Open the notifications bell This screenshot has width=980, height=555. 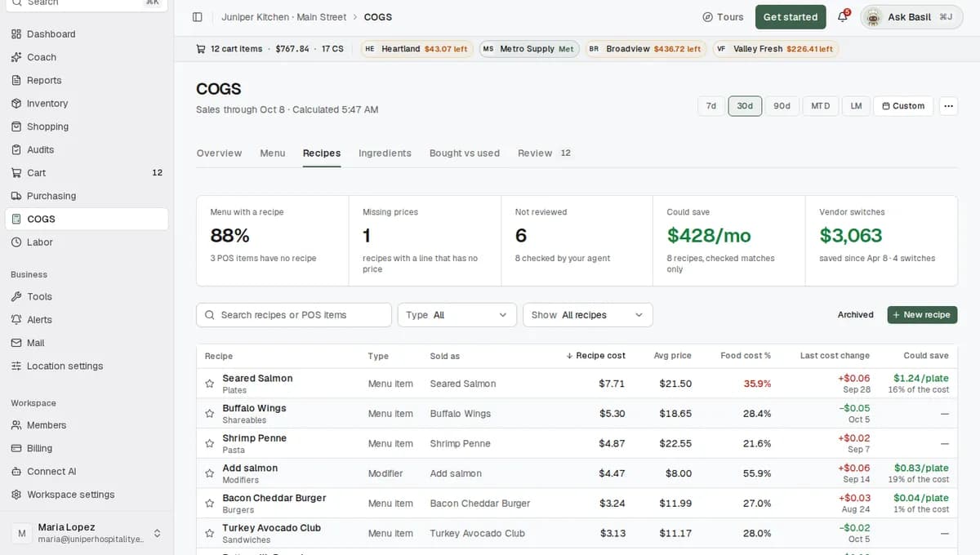click(x=843, y=17)
